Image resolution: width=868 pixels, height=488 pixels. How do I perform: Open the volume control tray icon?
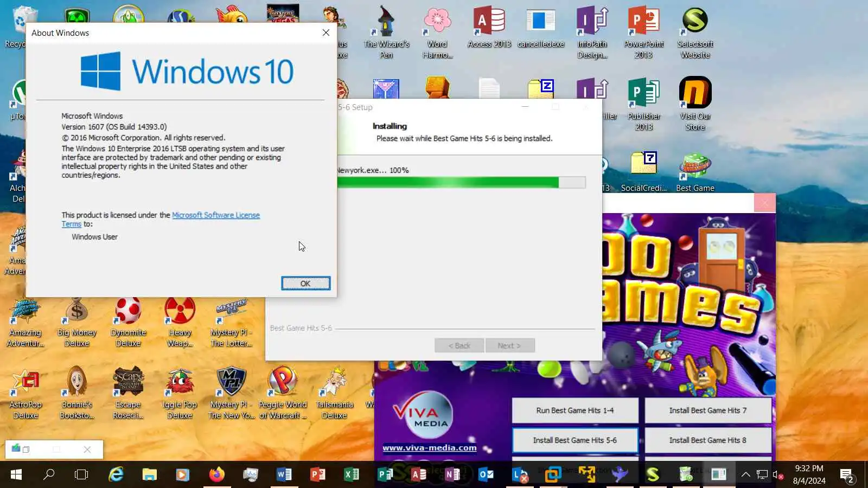point(777,475)
